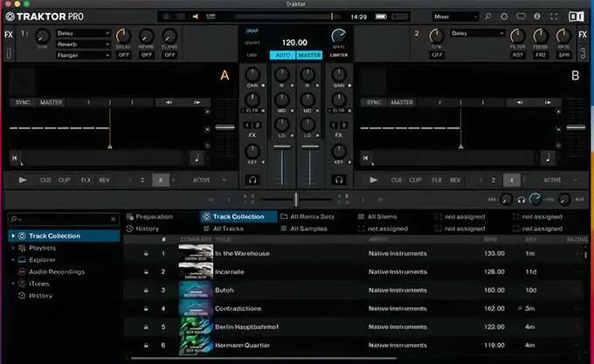
Task: Select the track In the Warehouse
Action: (243, 253)
